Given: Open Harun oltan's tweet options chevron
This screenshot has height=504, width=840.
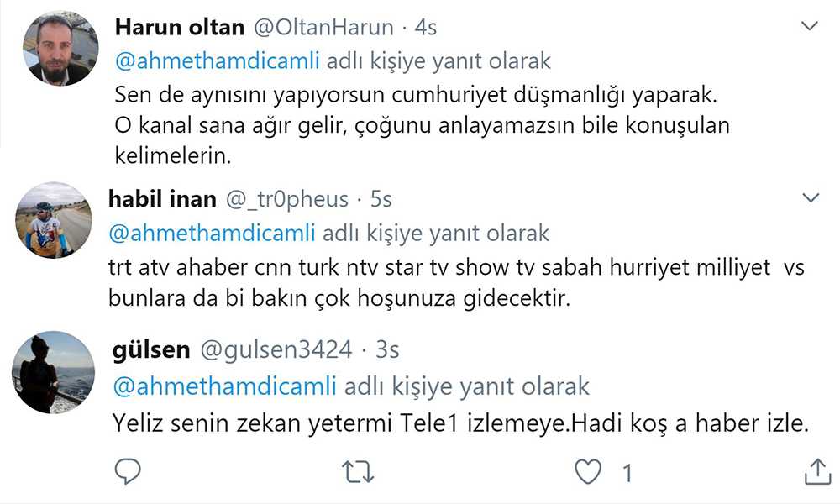Looking at the screenshot, I should tap(810, 27).
